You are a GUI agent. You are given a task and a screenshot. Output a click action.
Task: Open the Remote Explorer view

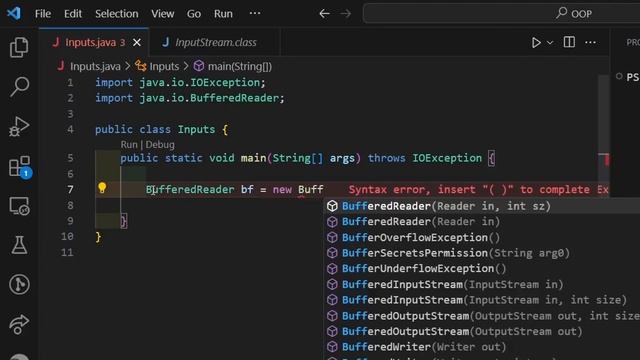pos(19,206)
